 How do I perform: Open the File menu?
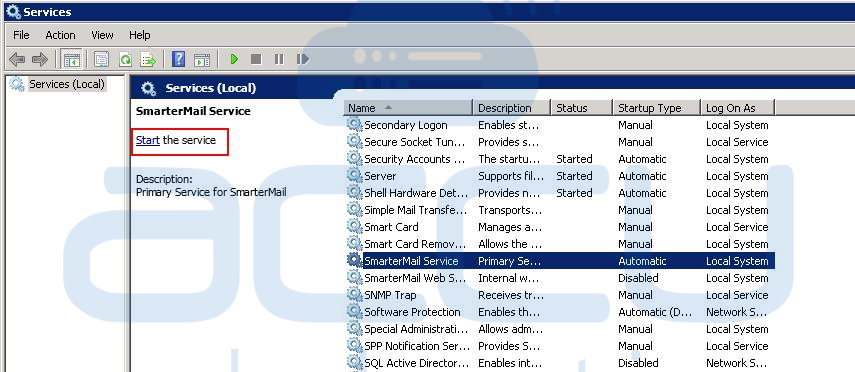pos(21,35)
